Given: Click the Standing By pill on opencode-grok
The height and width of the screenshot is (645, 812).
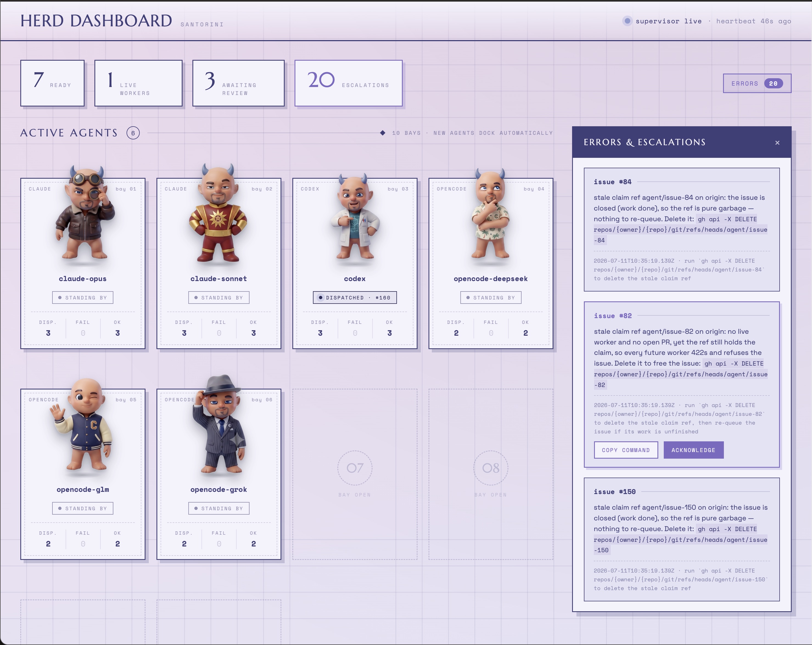Looking at the screenshot, I should click(x=219, y=508).
